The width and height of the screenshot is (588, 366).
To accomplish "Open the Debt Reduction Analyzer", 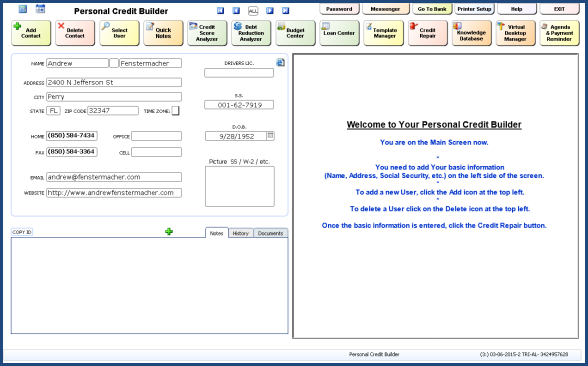I will pyautogui.click(x=251, y=33).
